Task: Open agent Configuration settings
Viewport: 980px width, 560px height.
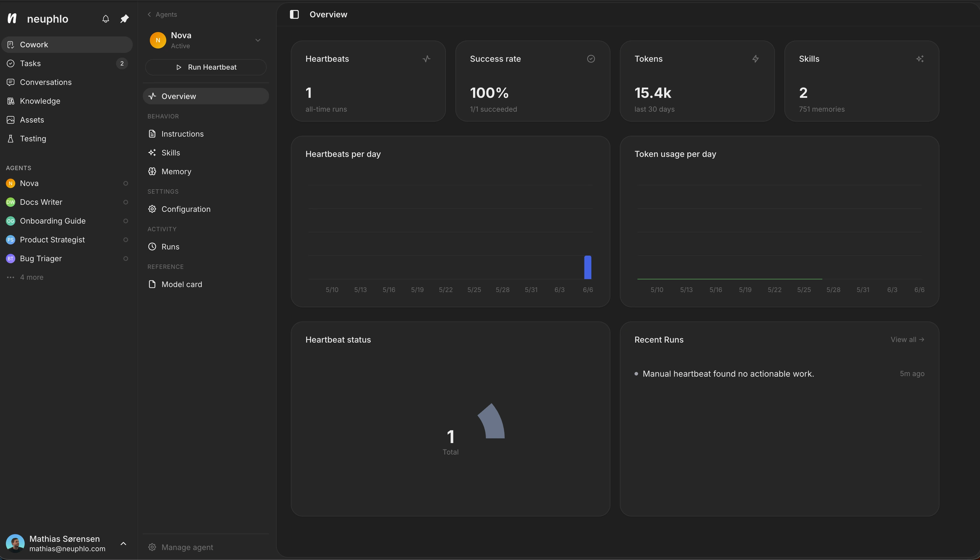Action: 206,209
